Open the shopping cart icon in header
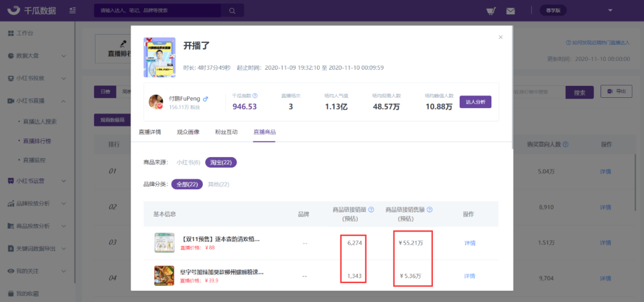644x302 pixels. coord(491,11)
